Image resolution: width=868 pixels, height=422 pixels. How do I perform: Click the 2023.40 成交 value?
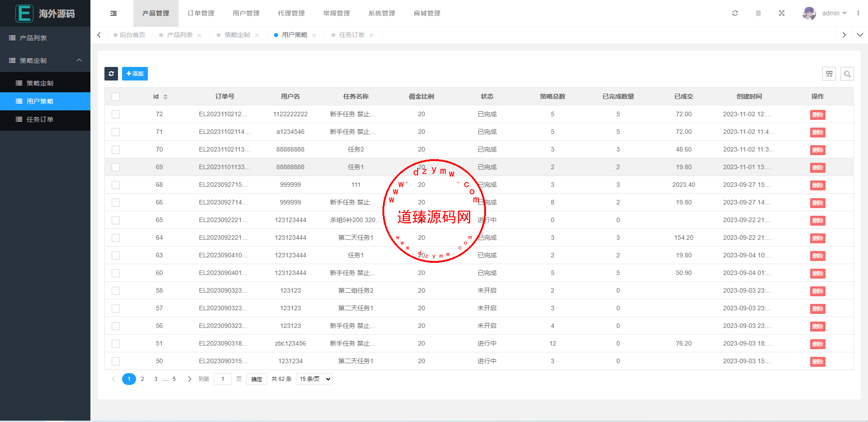[684, 185]
